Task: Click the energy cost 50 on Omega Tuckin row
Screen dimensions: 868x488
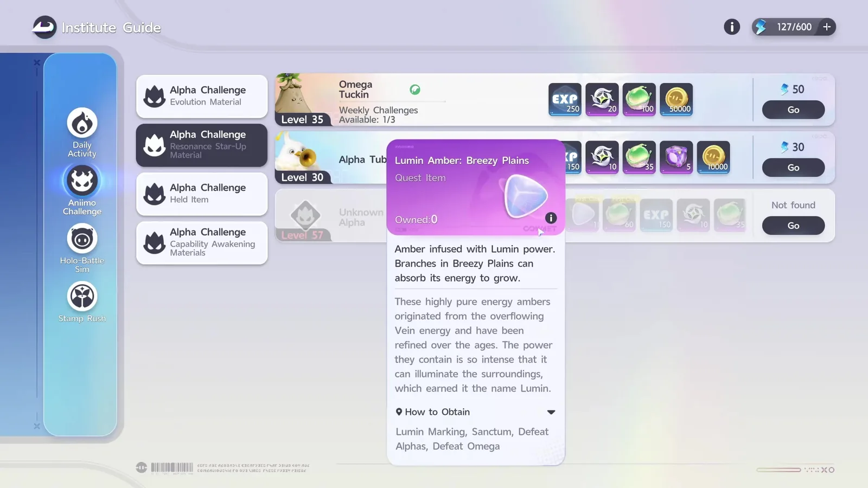Action: (x=793, y=89)
